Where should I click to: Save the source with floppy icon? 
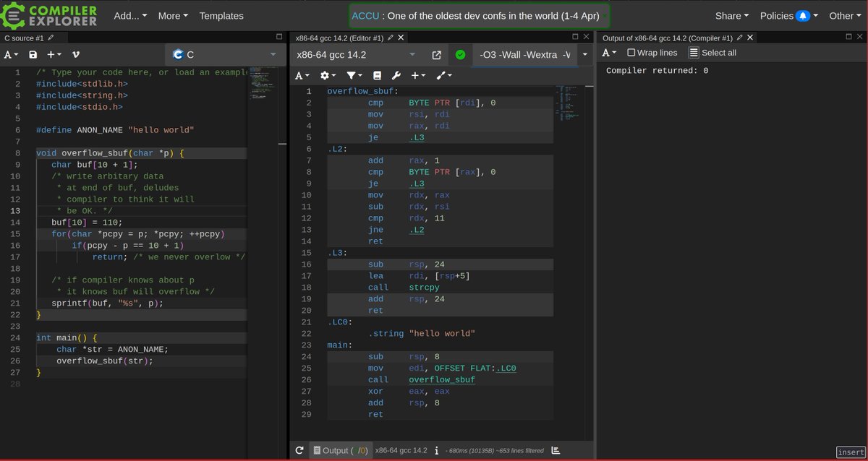[33, 54]
